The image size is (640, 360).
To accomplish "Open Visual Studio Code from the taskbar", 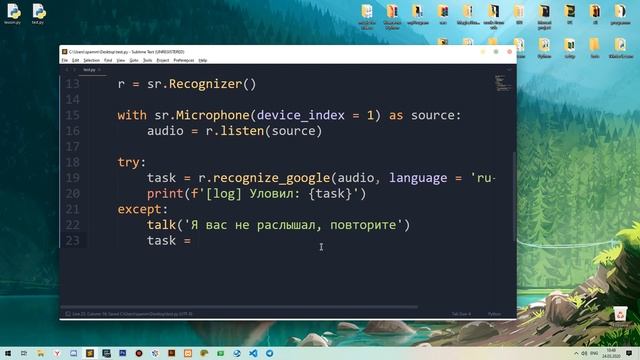I will (x=253, y=353).
